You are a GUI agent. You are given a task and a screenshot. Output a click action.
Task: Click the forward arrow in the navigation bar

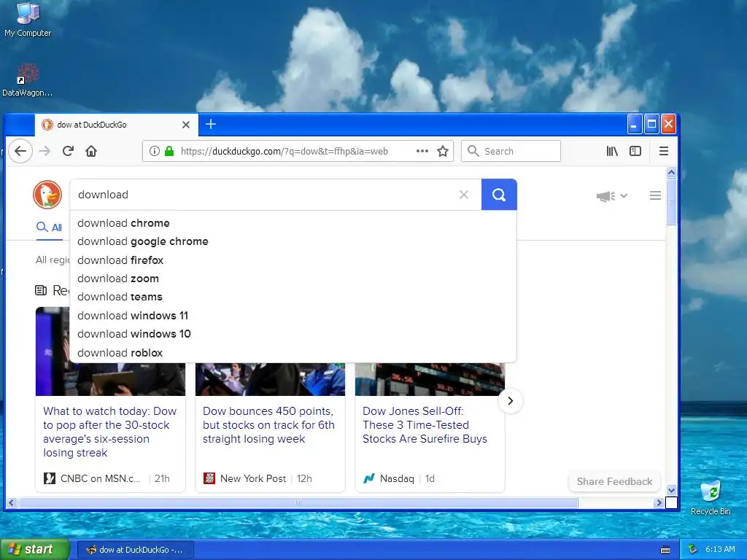tap(44, 151)
